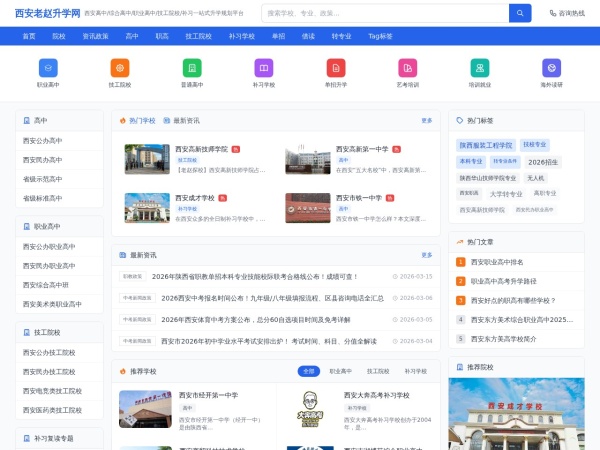Viewport: 600px width, 450px height.
Task: Open news 2026西安中考报名时间公布
Action: coord(272,298)
